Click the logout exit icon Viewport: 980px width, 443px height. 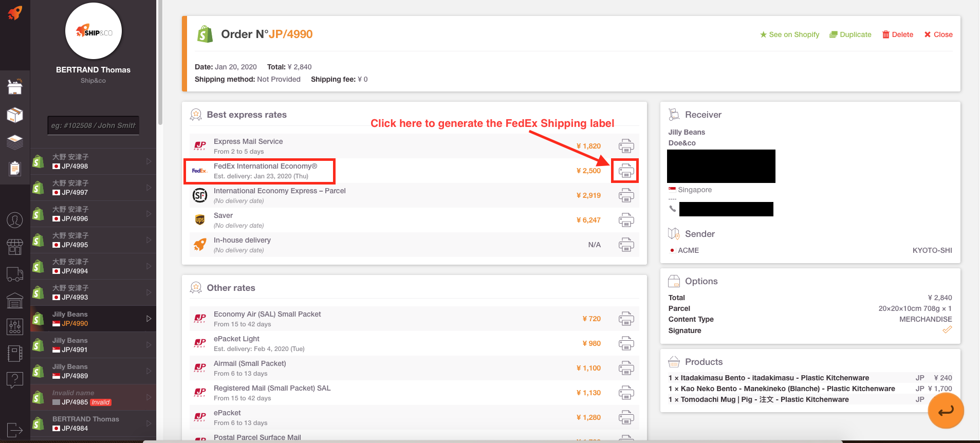pos(15,430)
